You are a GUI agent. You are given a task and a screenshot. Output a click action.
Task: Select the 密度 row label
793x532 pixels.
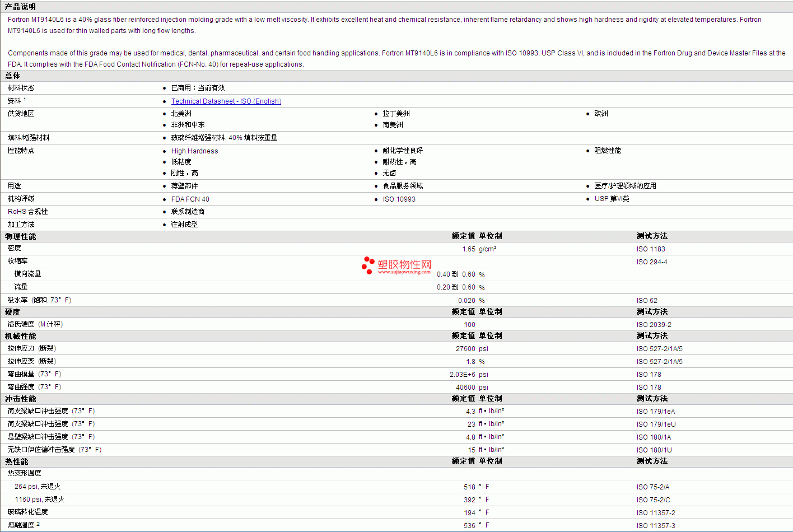coord(14,248)
